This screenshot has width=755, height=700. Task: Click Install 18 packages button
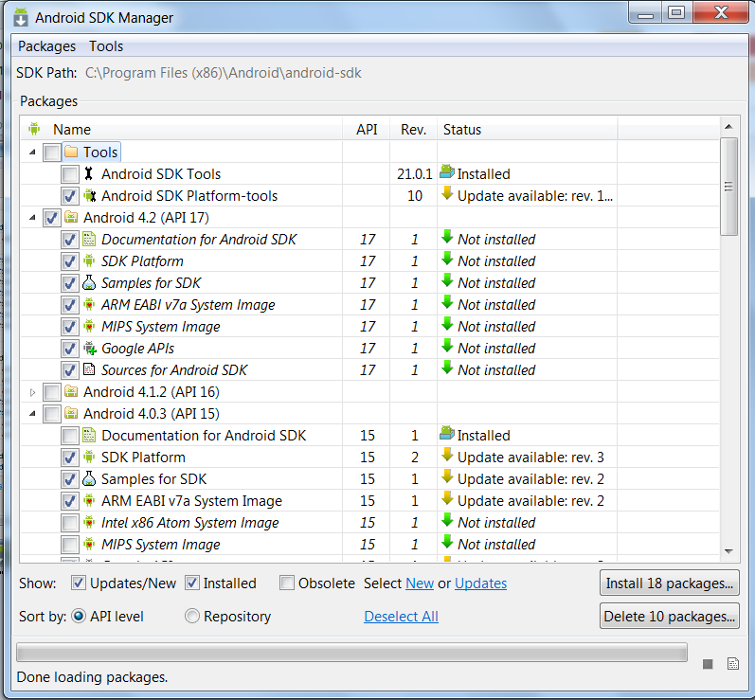coord(670,583)
